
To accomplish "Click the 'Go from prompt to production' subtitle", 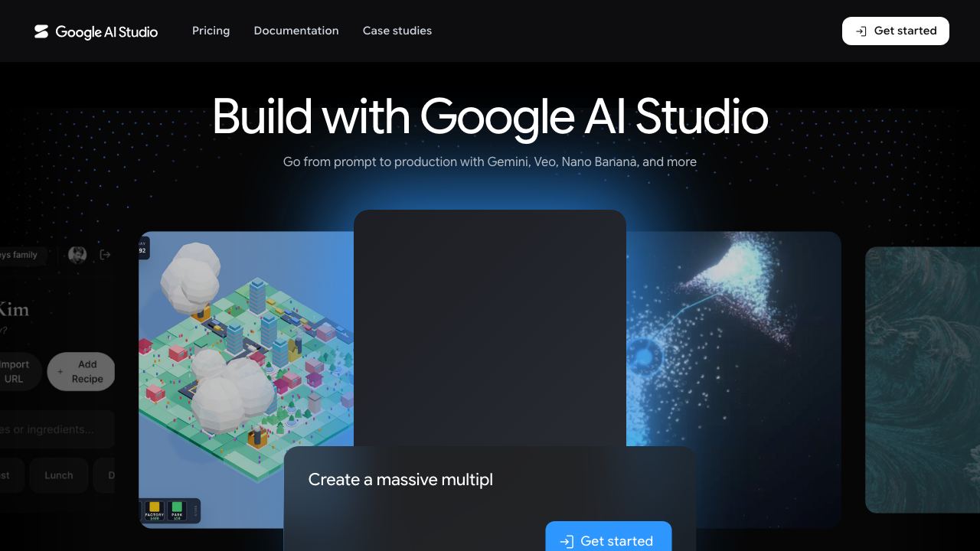I will point(490,161).
